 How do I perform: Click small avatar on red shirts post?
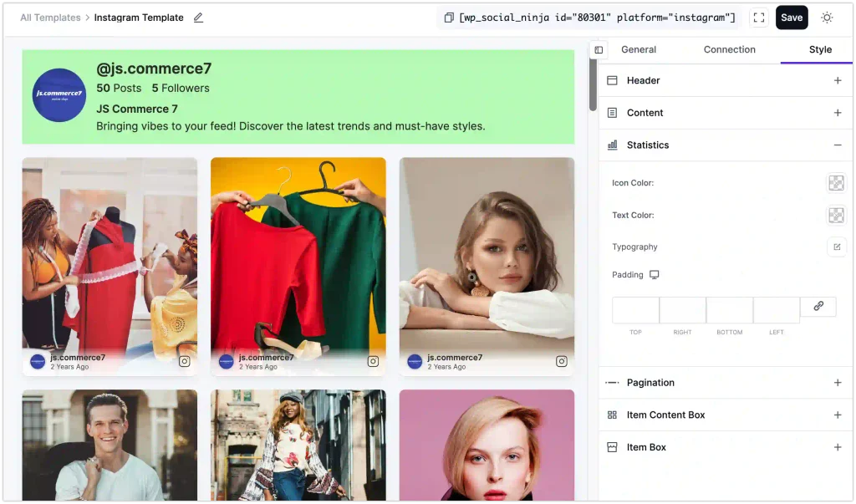[226, 361]
